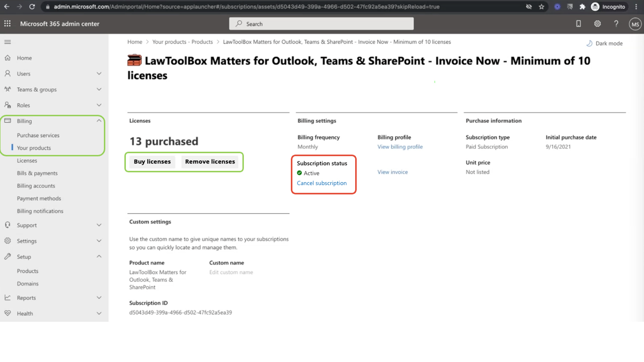Reload the page with the browser refresh icon

point(32,7)
